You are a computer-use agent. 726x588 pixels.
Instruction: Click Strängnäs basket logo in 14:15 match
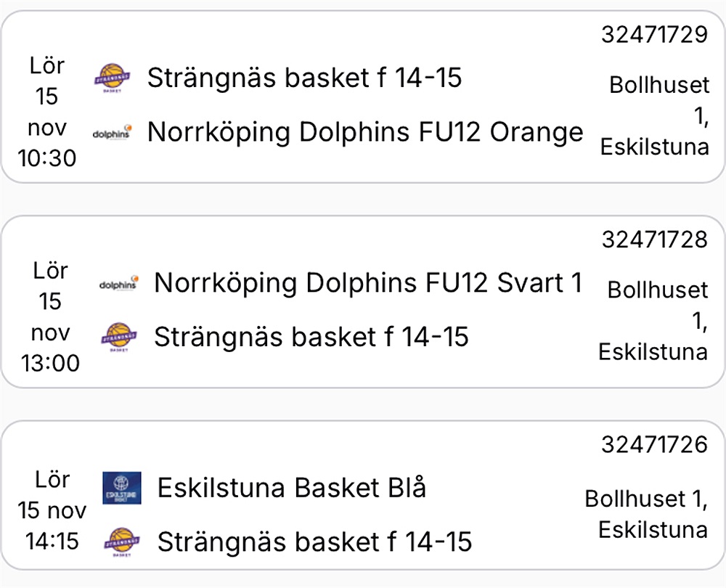(x=122, y=542)
